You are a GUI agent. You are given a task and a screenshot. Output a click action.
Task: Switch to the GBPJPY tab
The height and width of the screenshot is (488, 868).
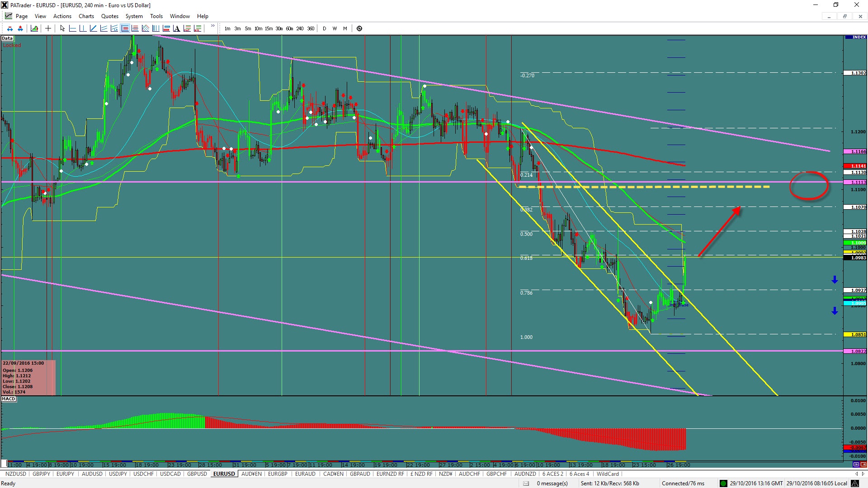coord(42,474)
